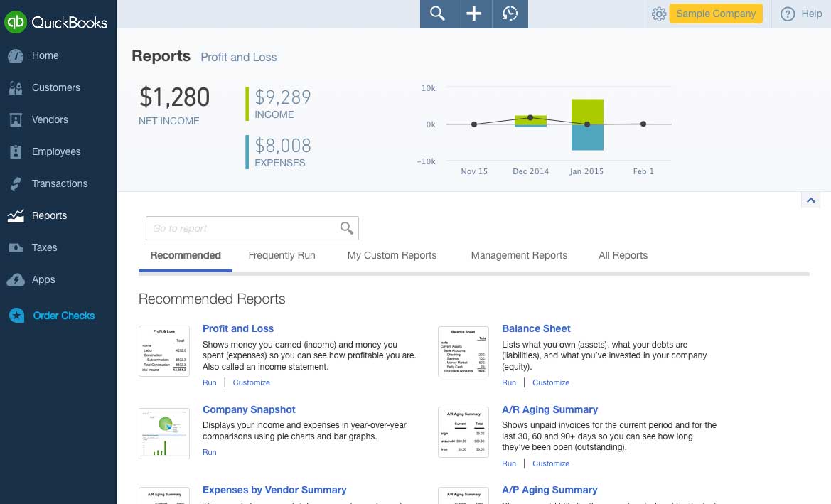Switch to Frequently Run tab
The image size is (831, 504).
282,255
